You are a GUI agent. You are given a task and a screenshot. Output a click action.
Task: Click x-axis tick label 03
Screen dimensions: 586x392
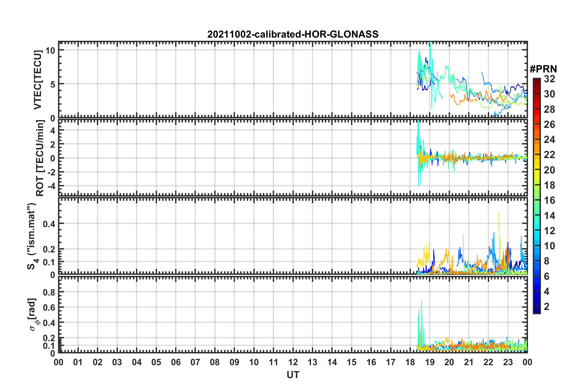117,362
